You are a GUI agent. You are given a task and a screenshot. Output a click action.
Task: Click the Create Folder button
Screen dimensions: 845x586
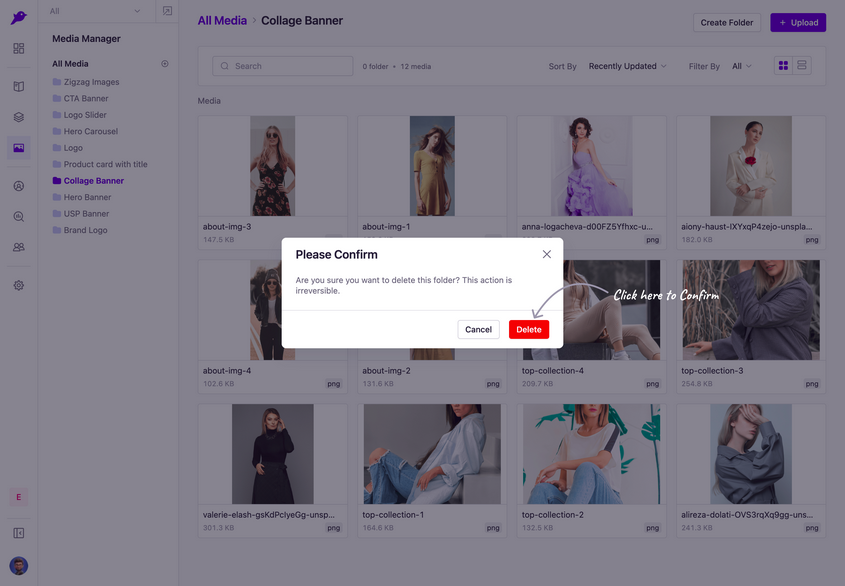726,23
